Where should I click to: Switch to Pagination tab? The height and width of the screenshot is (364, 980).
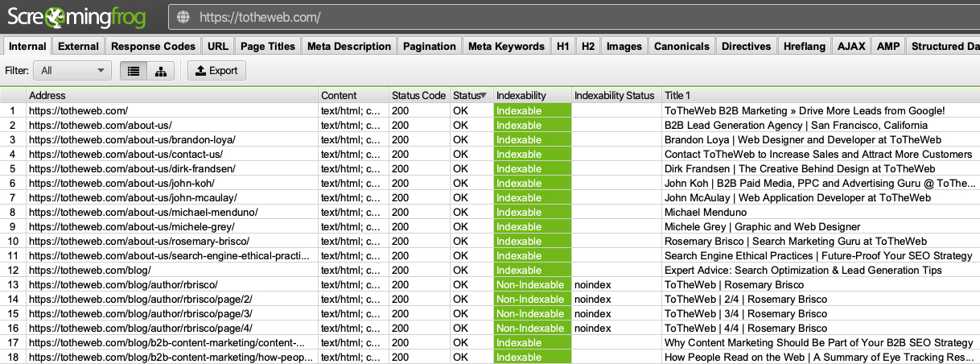coord(430,47)
